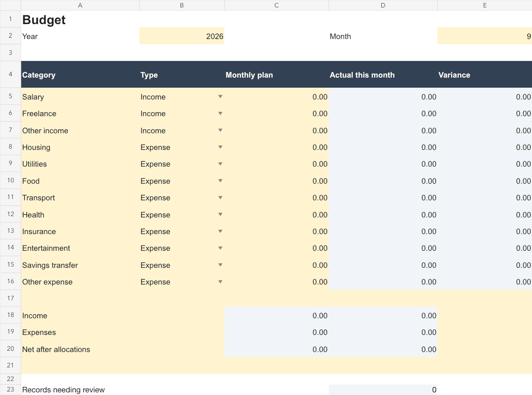
Task: Select the Transport category cell
Action: tap(80, 197)
